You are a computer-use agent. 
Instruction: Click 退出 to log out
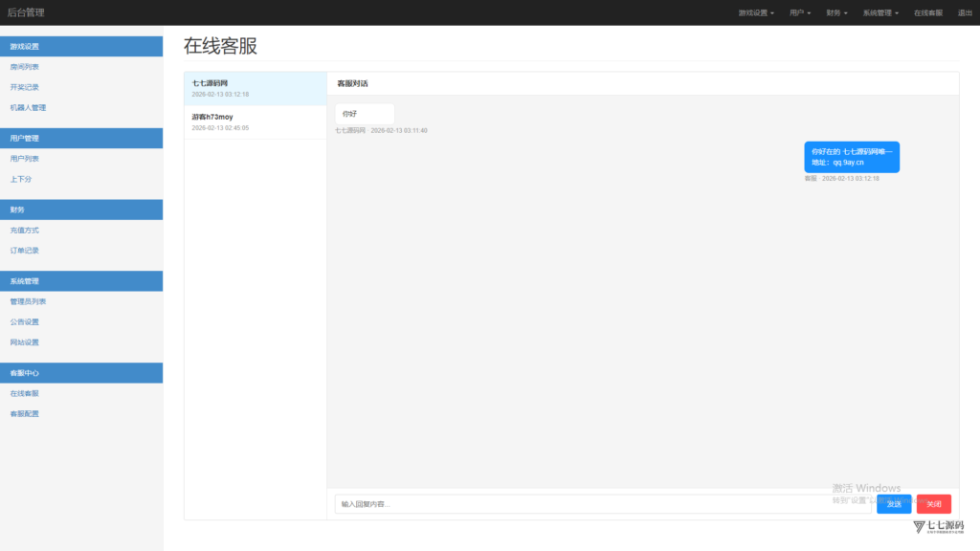click(x=965, y=13)
